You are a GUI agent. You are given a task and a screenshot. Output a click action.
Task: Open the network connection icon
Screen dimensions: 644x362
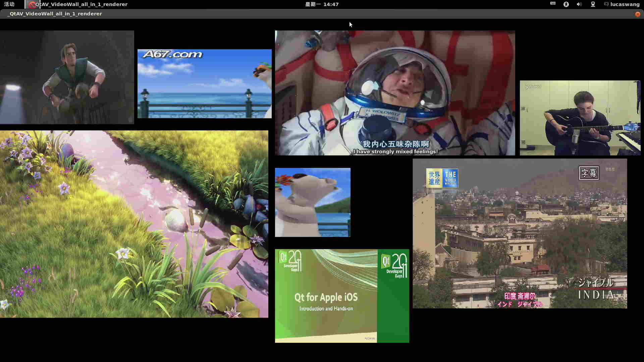coord(593,4)
